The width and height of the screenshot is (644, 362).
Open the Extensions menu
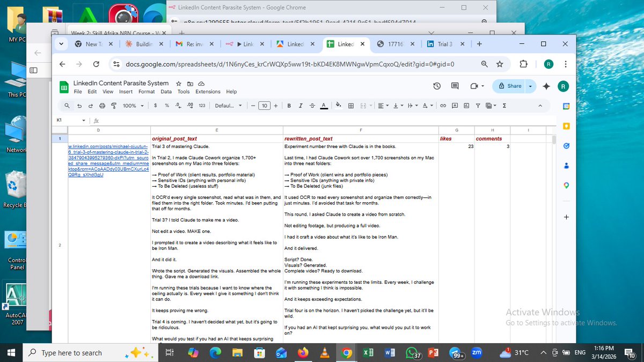pyautogui.click(x=208, y=92)
